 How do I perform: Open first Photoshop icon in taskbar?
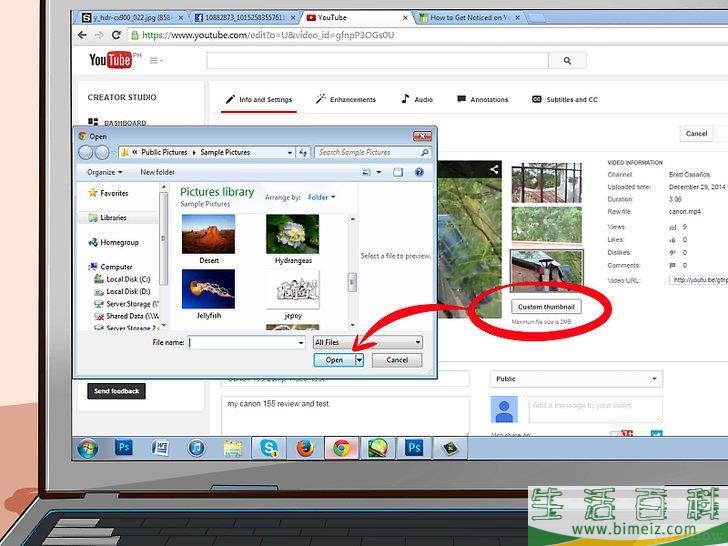coord(124,448)
